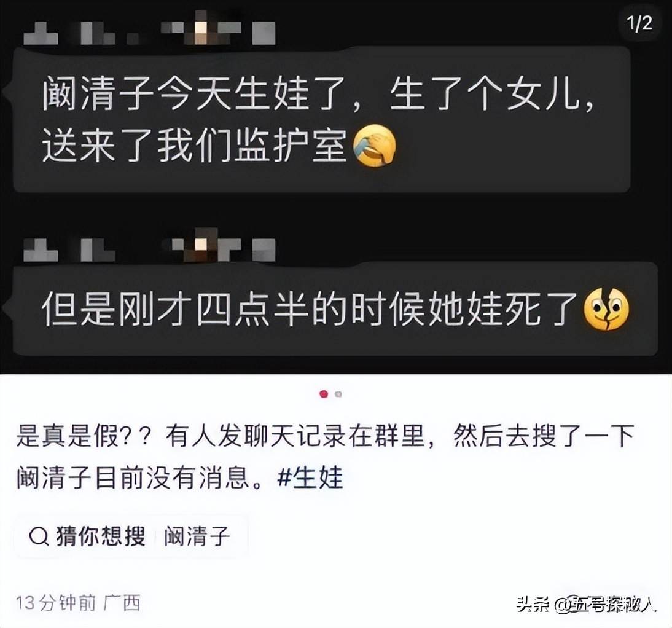Tap the 13分钟前 timestamp text

(56, 602)
